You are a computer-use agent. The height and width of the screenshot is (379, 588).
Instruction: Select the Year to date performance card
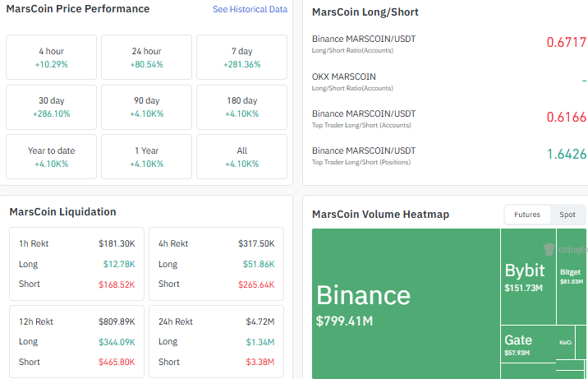click(x=52, y=156)
